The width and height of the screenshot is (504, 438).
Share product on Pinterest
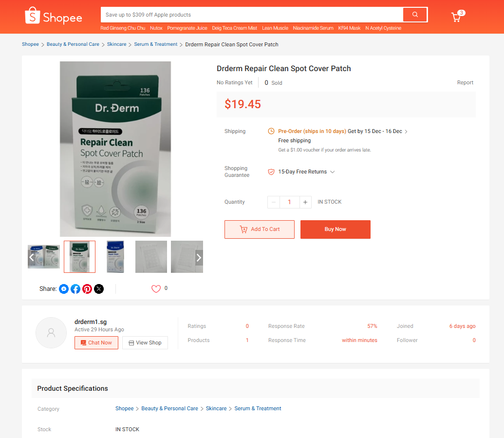[x=87, y=289]
